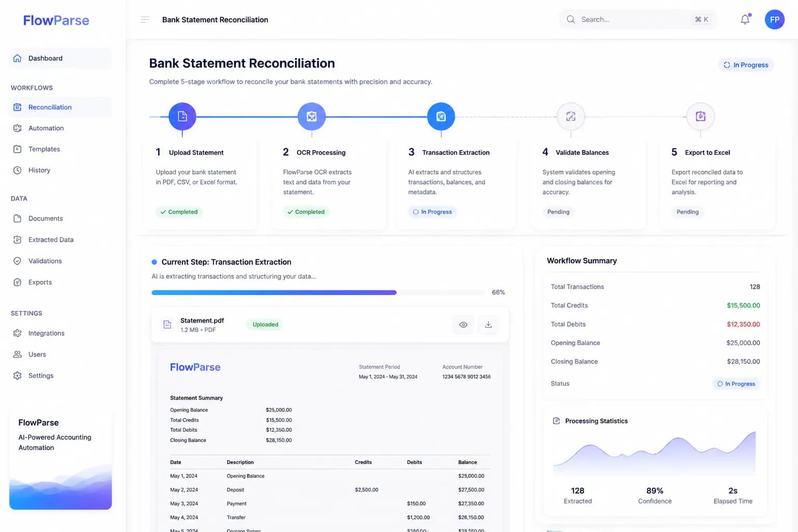Click the Total Debits value $12,350.00 in summary

[743, 324]
